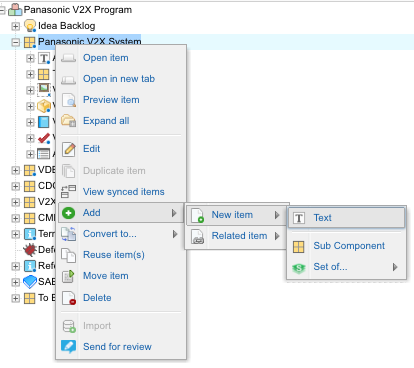
Task: Click the green Set of stack icon
Action: tap(299, 268)
